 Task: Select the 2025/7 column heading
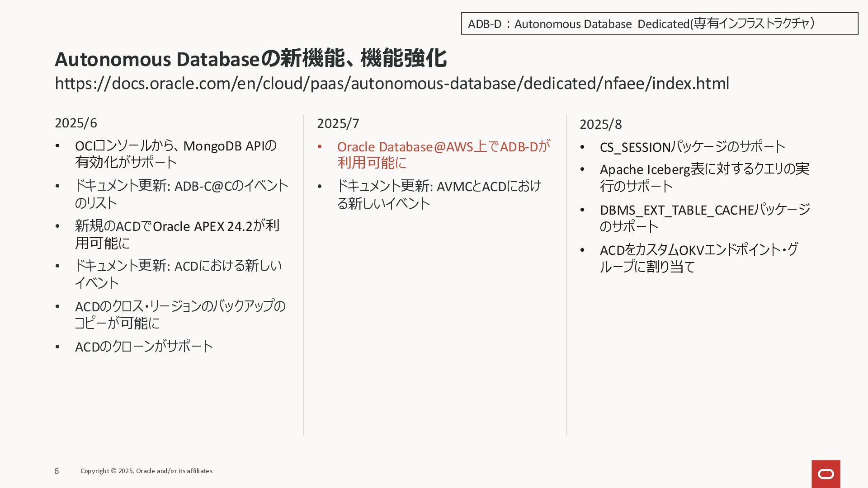pos(338,123)
